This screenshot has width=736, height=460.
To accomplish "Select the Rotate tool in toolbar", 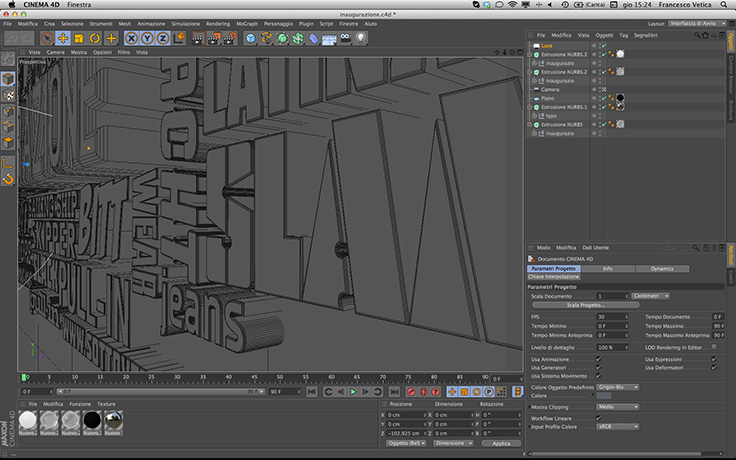I will click(95, 38).
